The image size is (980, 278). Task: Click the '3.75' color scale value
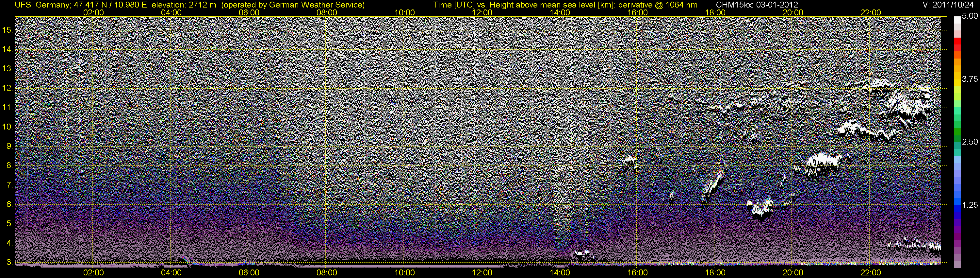click(970, 79)
